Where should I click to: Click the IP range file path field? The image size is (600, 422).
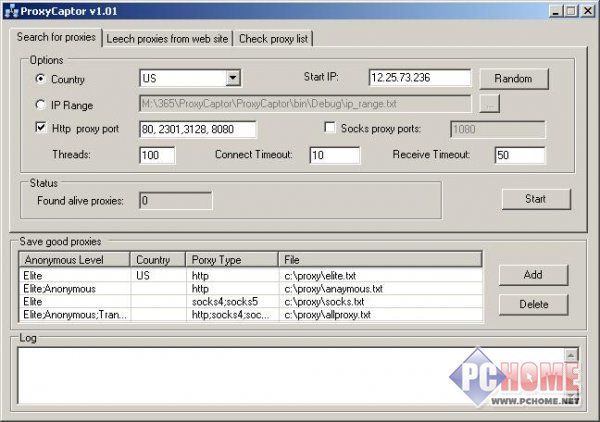(x=305, y=104)
